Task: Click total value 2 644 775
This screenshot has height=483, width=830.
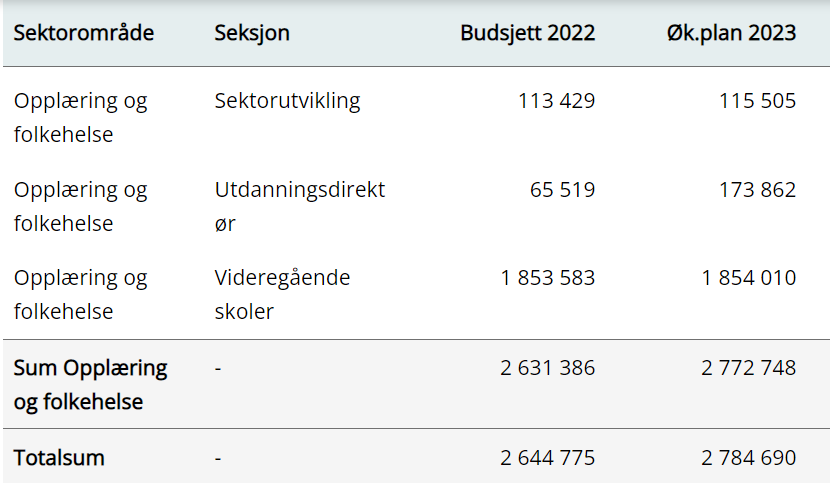Action: click(x=547, y=458)
